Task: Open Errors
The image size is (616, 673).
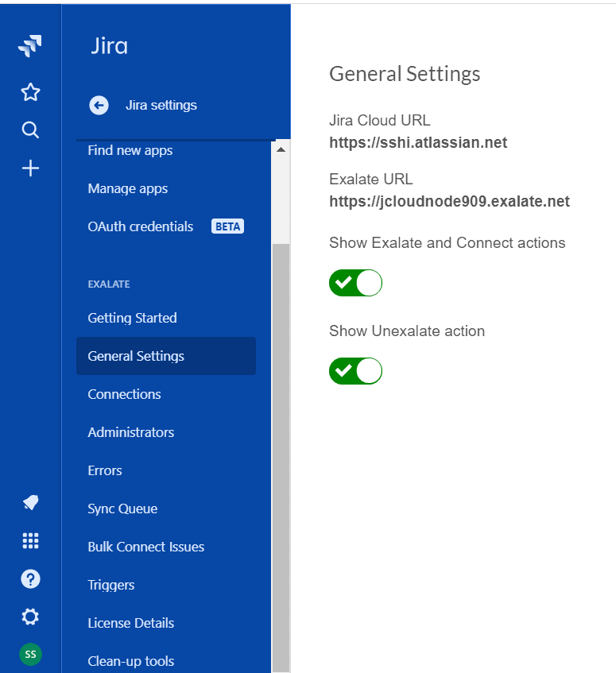Action: (x=105, y=470)
